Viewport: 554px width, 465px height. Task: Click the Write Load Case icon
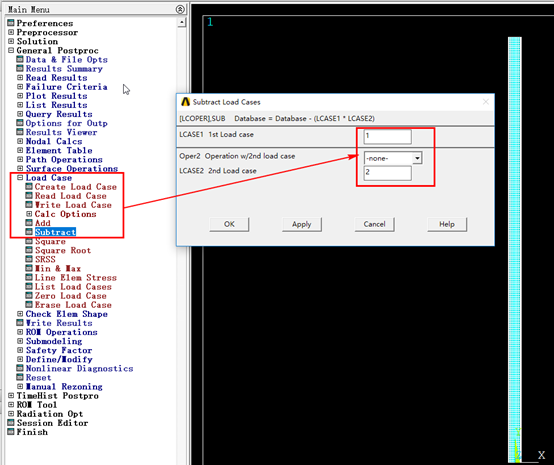point(29,205)
